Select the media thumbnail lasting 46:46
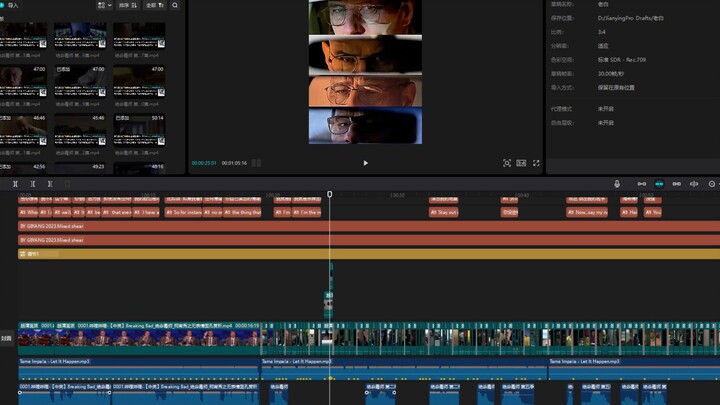The image size is (720, 405). click(23, 129)
